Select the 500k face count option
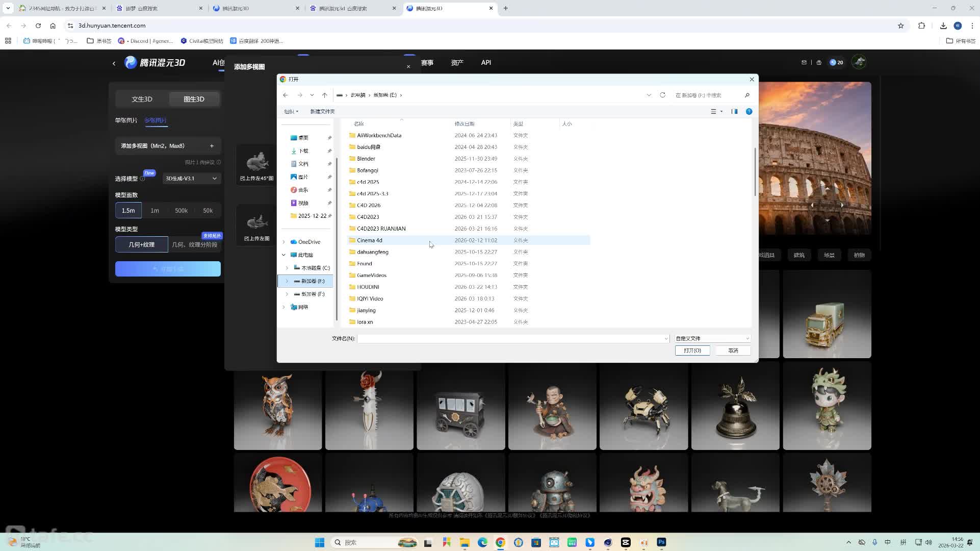980x551 pixels. [x=181, y=211]
